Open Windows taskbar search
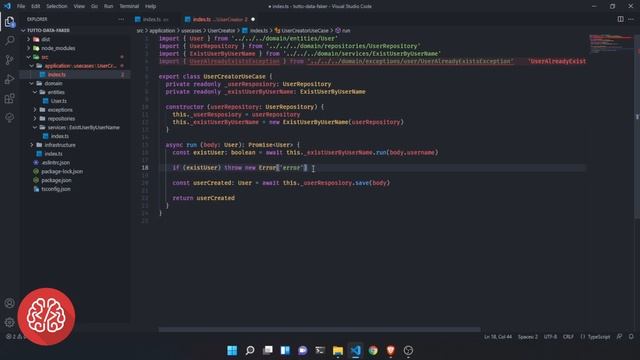 (x=250, y=350)
